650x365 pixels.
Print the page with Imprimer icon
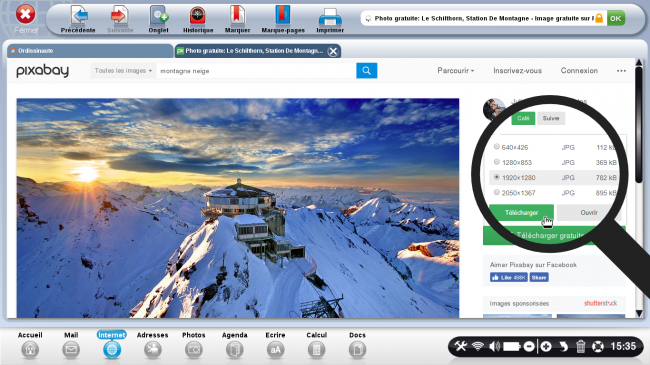[x=330, y=17]
